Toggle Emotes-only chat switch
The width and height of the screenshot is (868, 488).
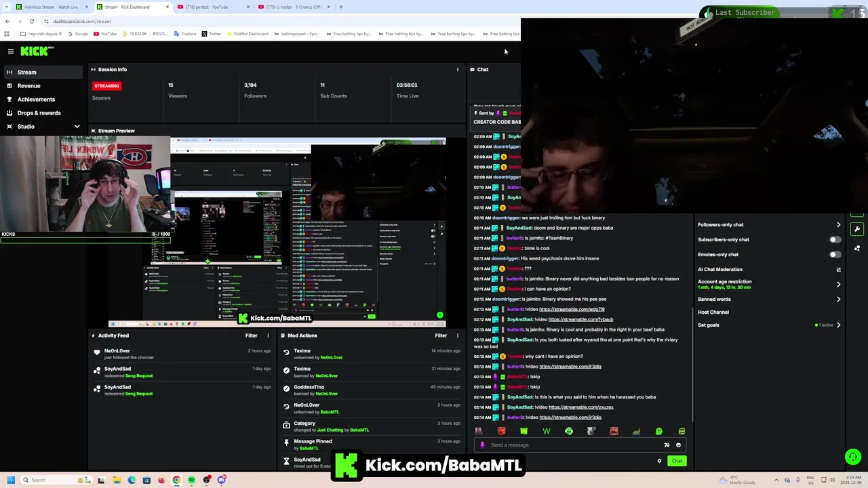click(835, 254)
